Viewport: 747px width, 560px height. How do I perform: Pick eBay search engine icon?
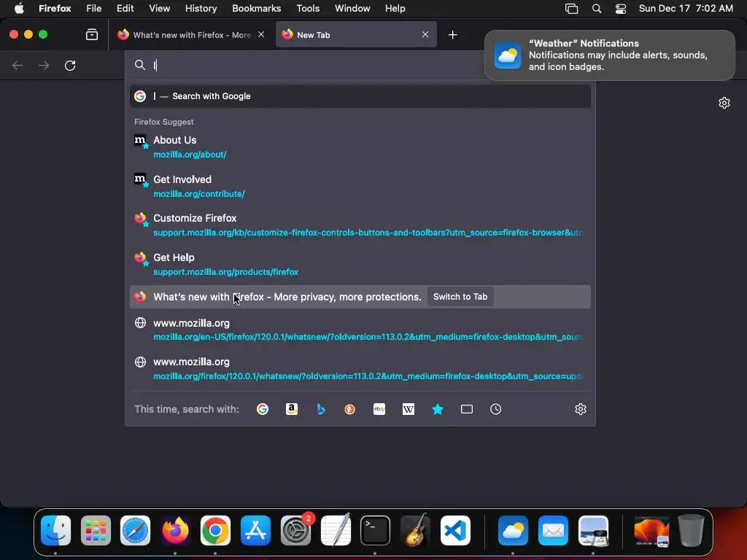coord(379,409)
